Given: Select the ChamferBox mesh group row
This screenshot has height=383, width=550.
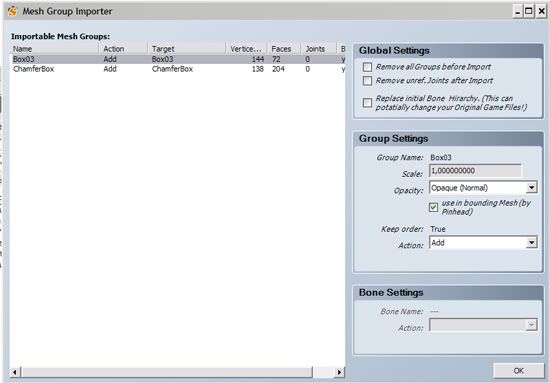Looking at the screenshot, I should [x=178, y=69].
